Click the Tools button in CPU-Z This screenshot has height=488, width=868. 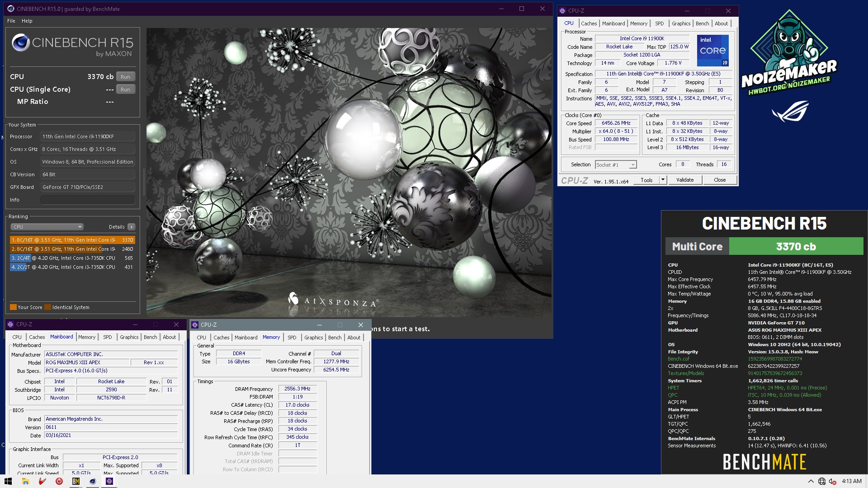coord(646,180)
